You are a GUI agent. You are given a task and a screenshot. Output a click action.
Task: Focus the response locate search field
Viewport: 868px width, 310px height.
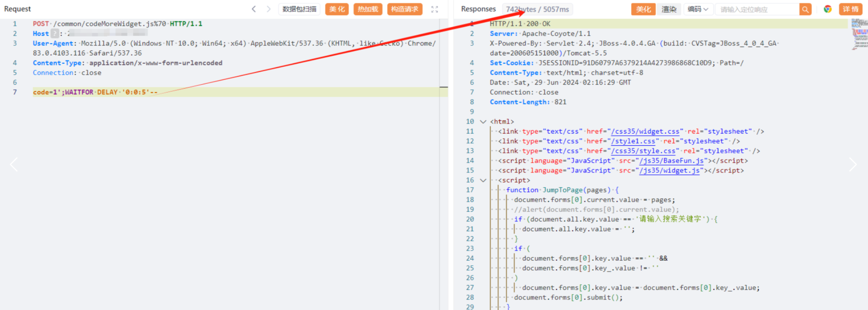tap(757, 9)
